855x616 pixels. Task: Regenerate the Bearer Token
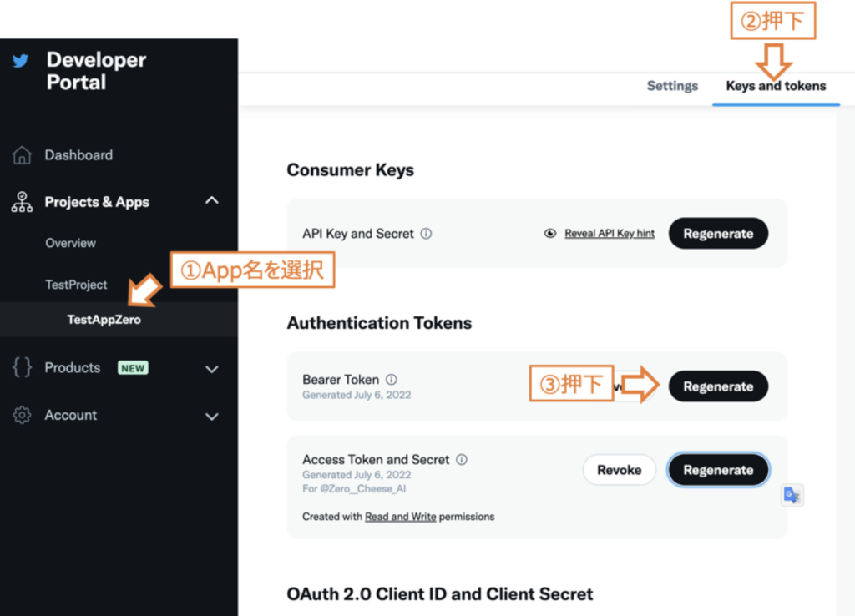(x=718, y=386)
